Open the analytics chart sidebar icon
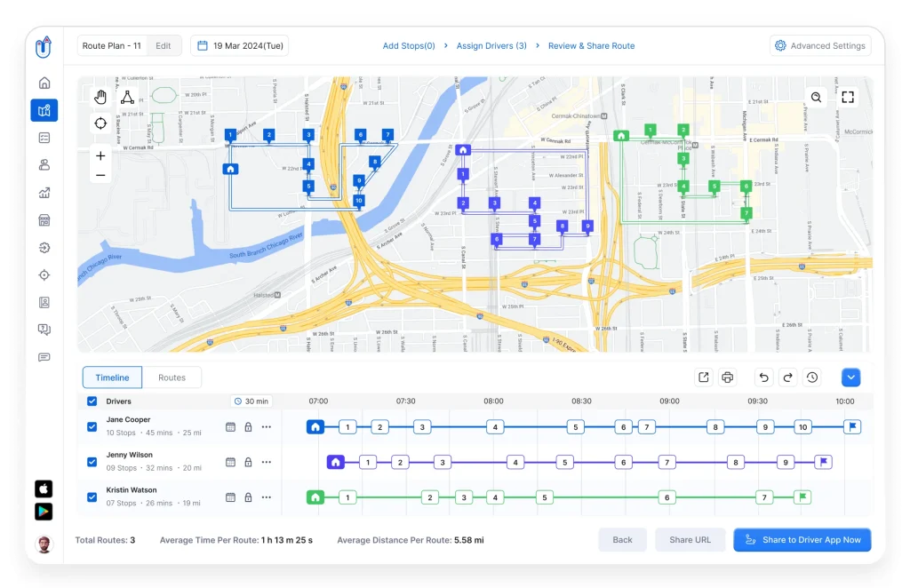Viewport: 910px width, 588px height. pyautogui.click(x=44, y=193)
